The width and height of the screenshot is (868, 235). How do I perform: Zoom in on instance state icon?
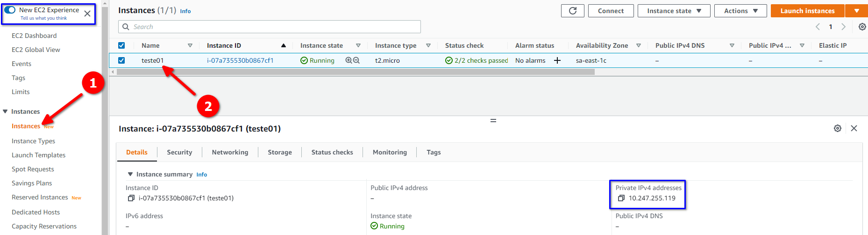click(x=349, y=60)
